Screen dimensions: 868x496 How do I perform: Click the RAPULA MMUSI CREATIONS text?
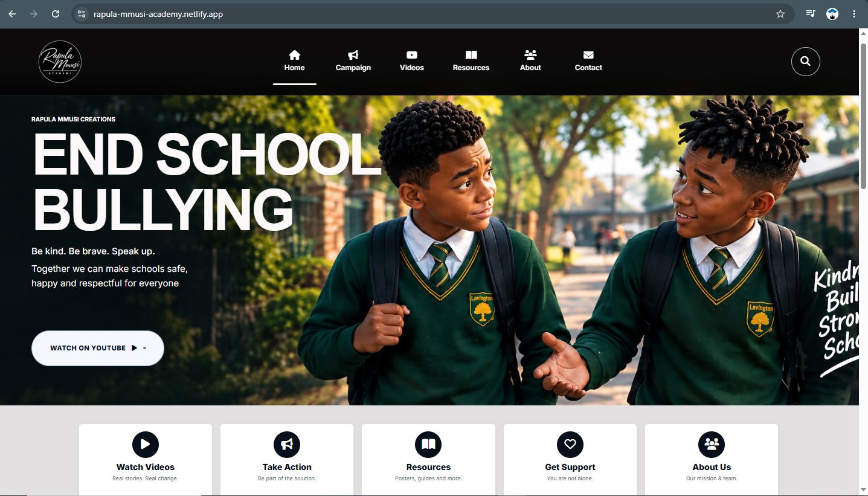pyautogui.click(x=74, y=120)
